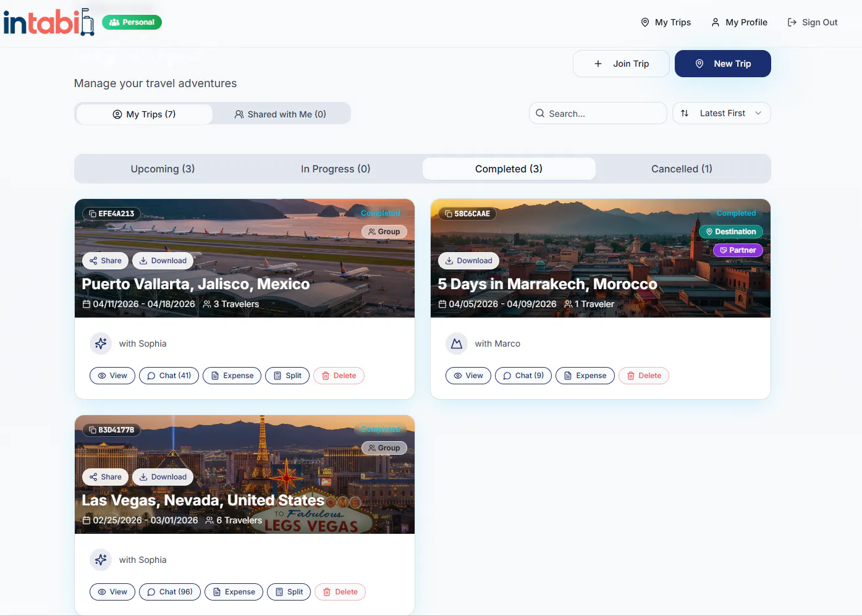Open Expense for Las Vegas trip
This screenshot has width=862, height=616.
click(234, 592)
